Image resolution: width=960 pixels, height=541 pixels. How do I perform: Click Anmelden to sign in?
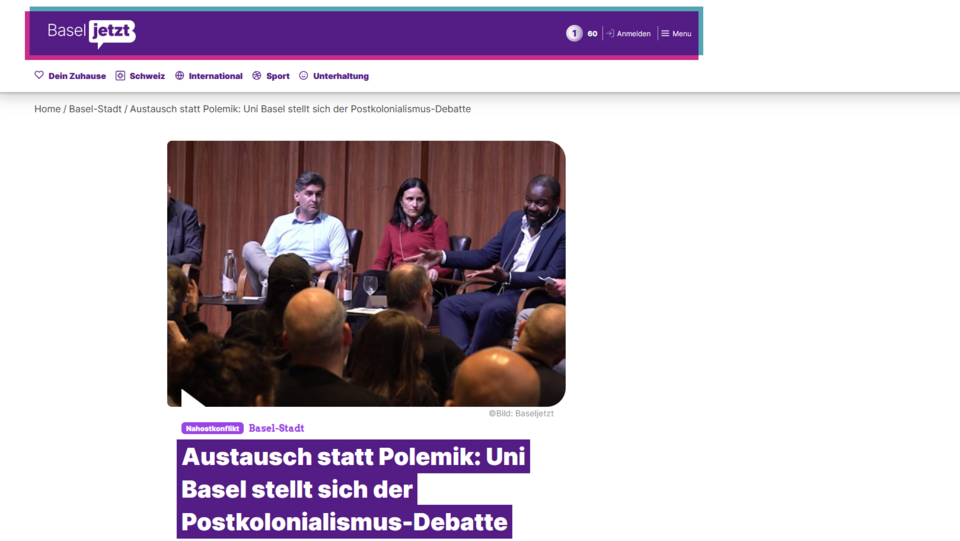tap(633, 34)
